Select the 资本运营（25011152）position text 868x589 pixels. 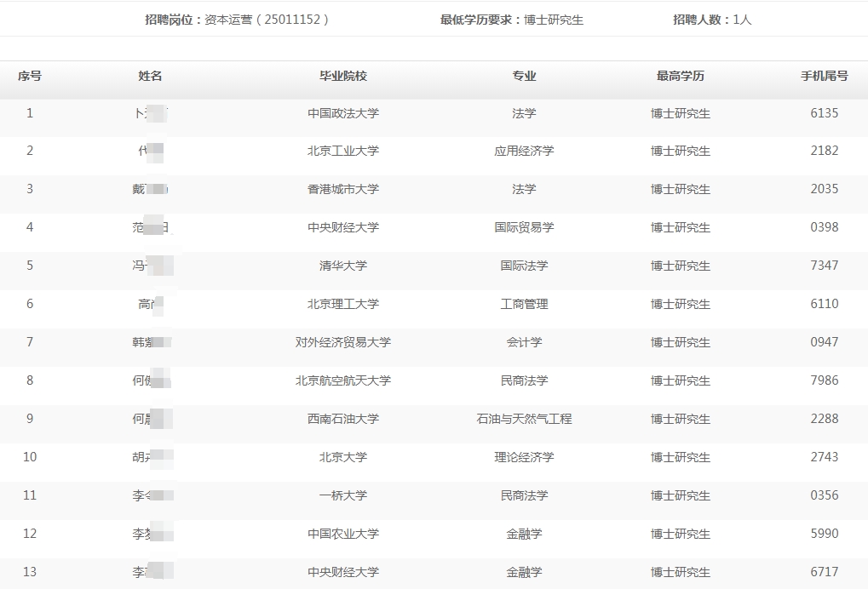coord(267,20)
